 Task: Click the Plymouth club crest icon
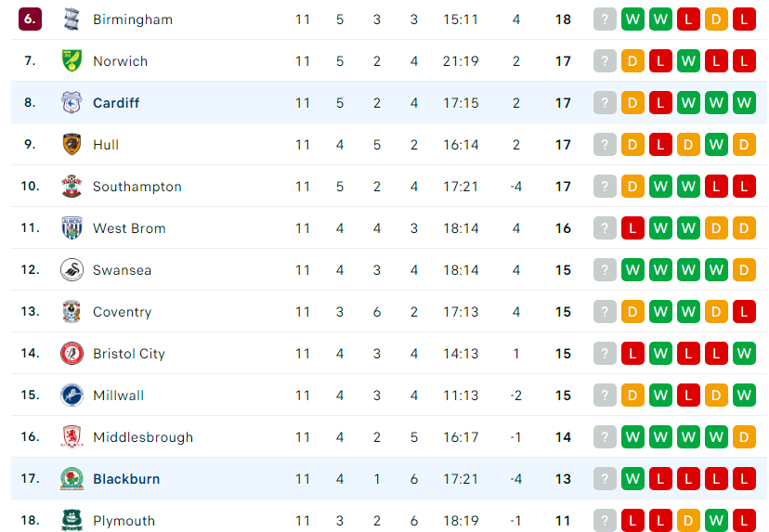[72, 520]
